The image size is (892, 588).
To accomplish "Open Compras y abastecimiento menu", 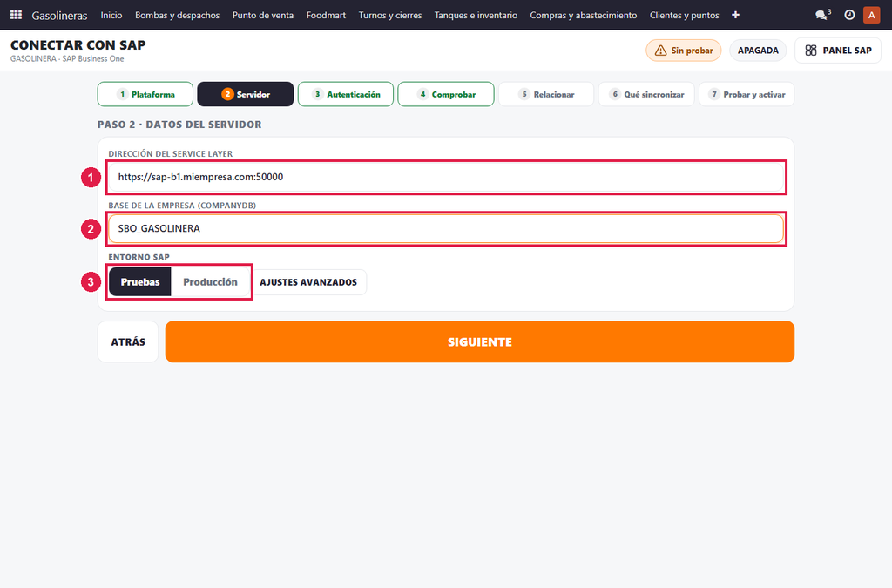I will (584, 16).
